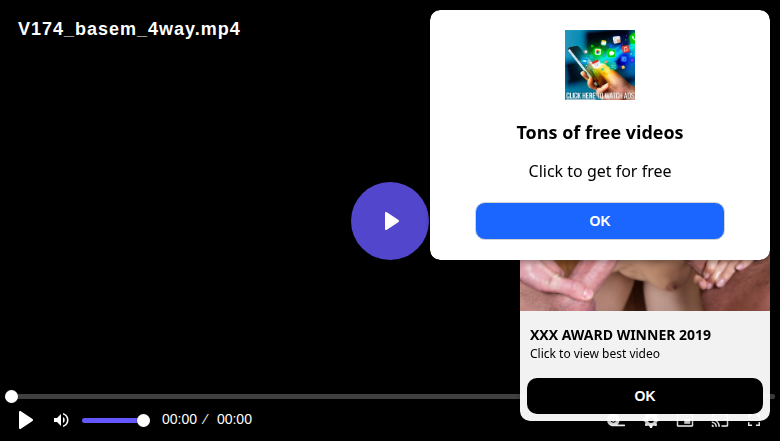Click the "Click to get for free" text

click(x=599, y=172)
